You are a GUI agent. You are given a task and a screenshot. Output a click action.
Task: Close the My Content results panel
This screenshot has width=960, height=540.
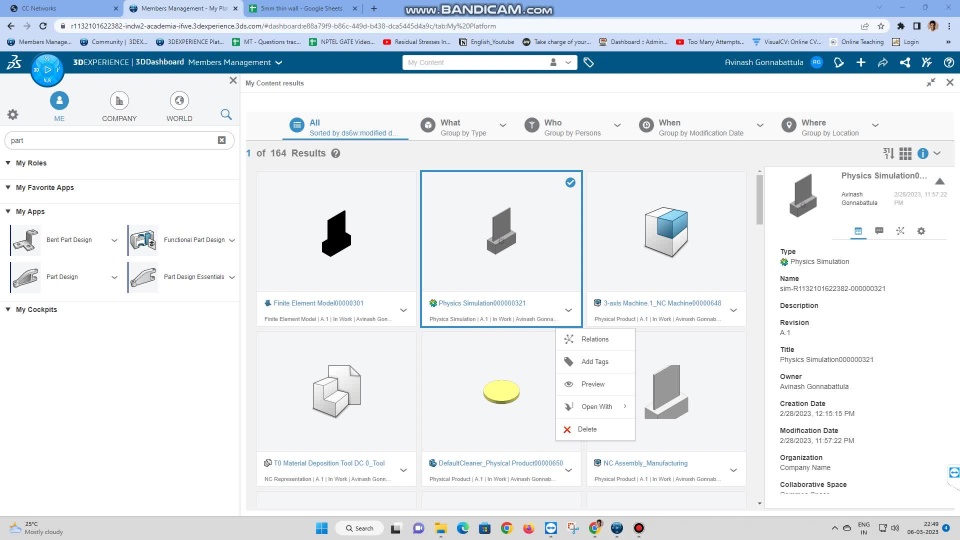point(950,82)
